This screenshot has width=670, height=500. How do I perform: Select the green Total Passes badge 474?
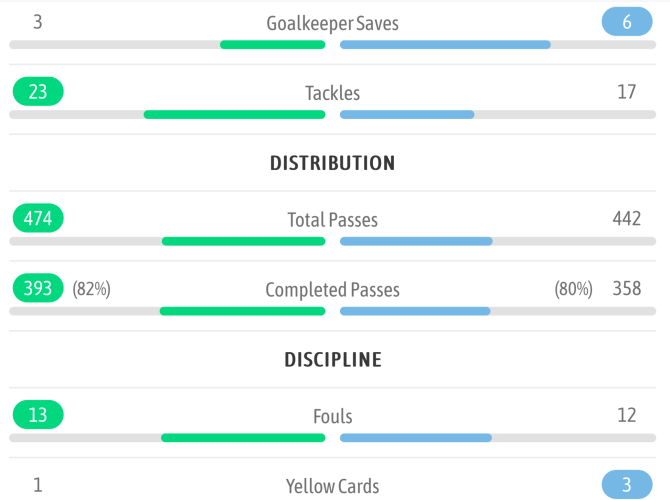tap(38, 218)
